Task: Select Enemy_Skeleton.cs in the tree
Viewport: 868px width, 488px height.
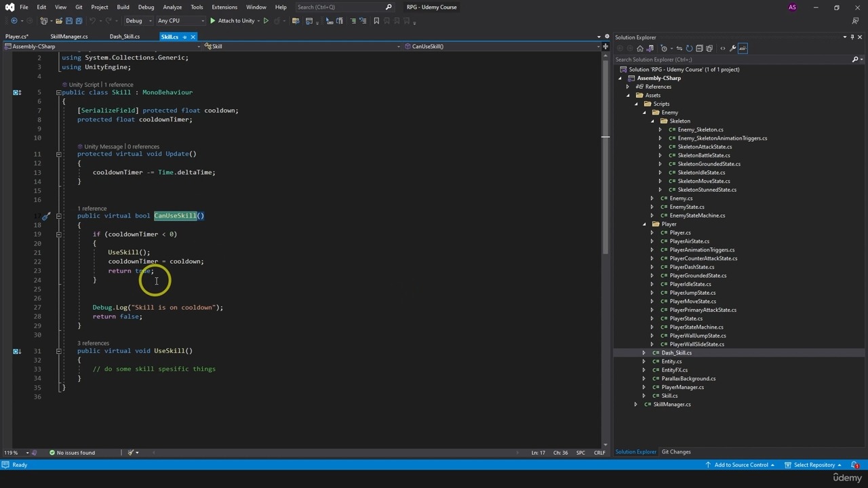Action: tap(701, 130)
